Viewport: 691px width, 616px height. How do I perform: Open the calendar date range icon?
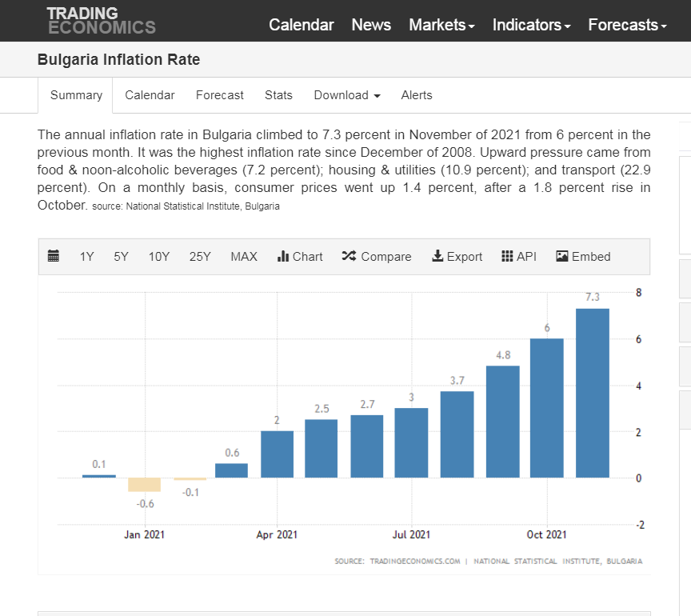click(54, 256)
